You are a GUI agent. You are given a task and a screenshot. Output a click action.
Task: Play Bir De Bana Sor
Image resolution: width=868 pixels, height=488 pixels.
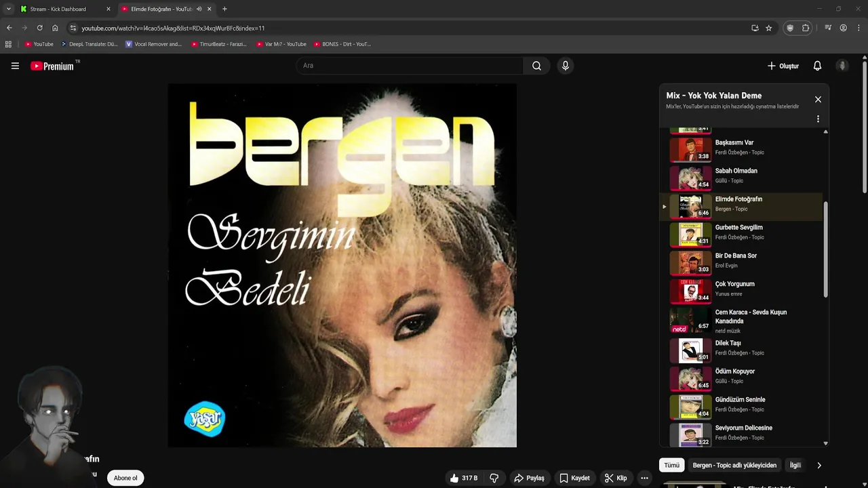[743, 263]
